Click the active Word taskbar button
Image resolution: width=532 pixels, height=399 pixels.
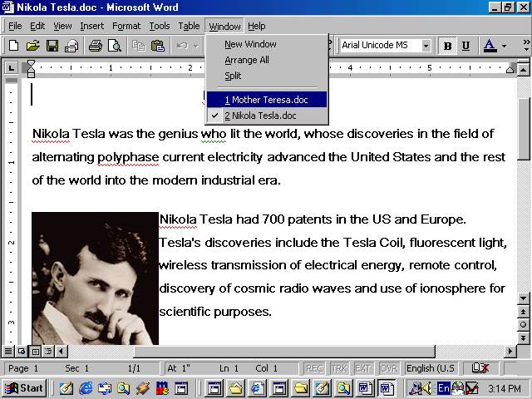tap(387, 388)
